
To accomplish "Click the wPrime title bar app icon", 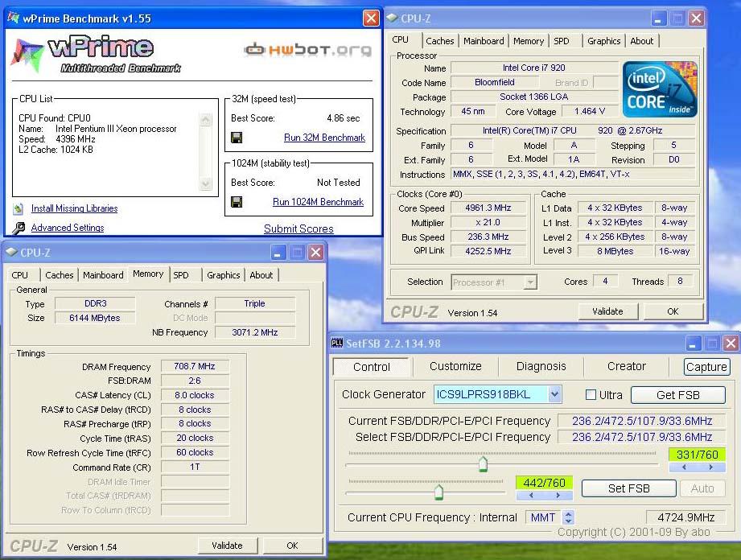I will 13,19.
